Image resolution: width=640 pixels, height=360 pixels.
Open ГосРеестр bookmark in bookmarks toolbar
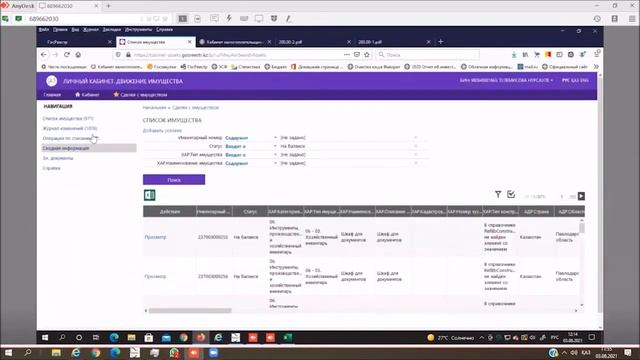click(194, 67)
